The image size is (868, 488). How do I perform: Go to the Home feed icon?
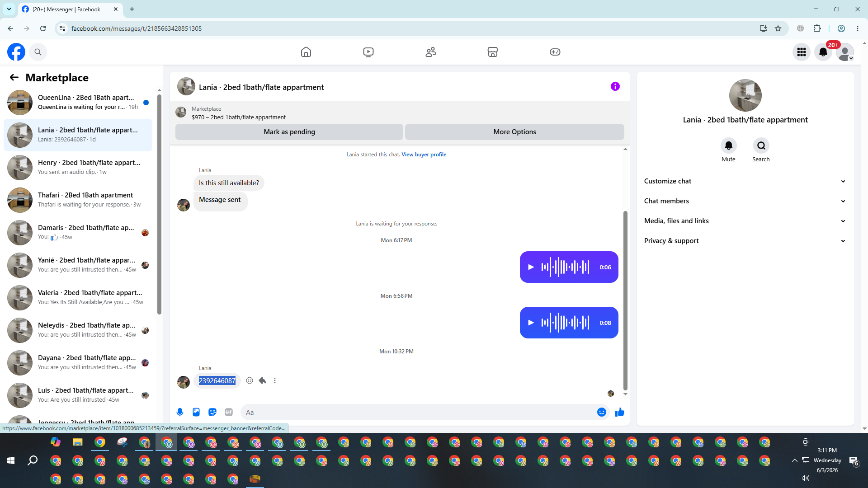click(306, 52)
